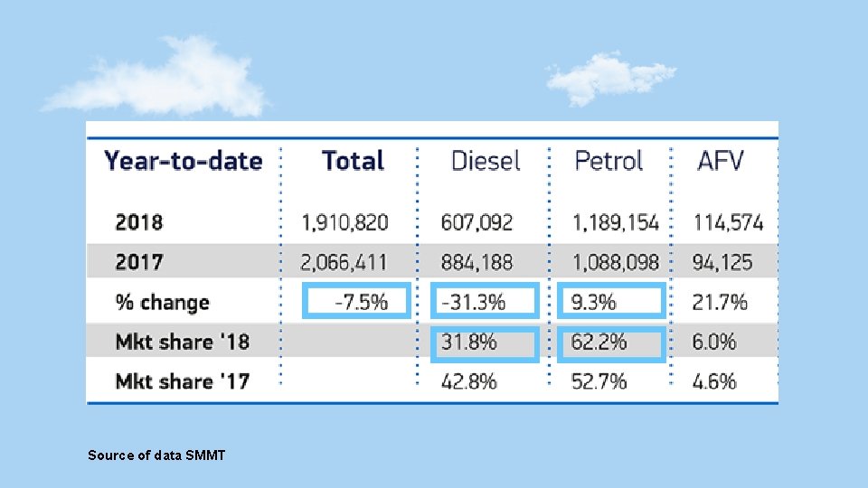Viewport: 868px width, 488px height.
Task: Select petrol 2018 value 1,189,154
Action: pyautogui.click(x=615, y=223)
